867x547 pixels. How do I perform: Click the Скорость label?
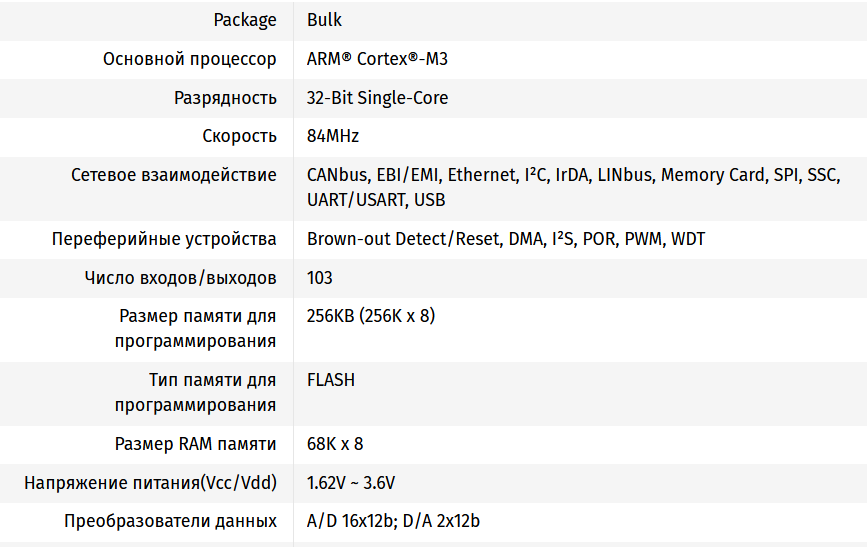[x=239, y=137]
